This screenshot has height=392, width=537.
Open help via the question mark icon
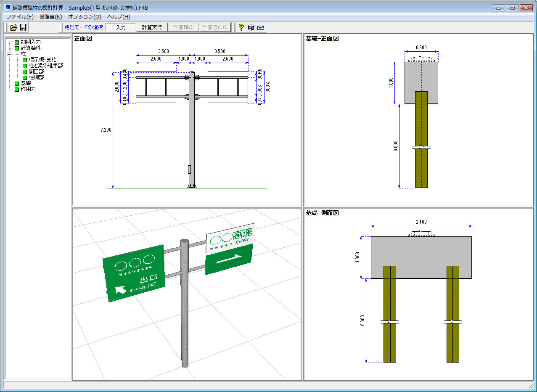241,27
